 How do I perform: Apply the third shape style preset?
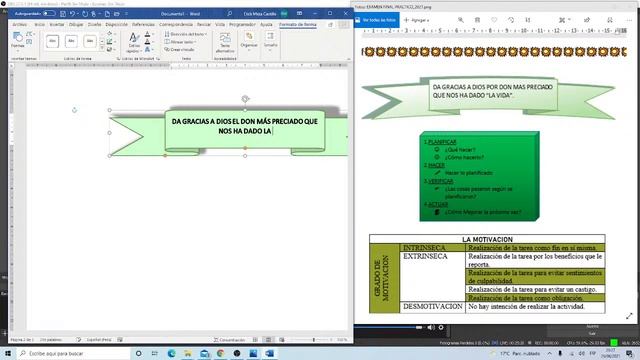(90, 41)
